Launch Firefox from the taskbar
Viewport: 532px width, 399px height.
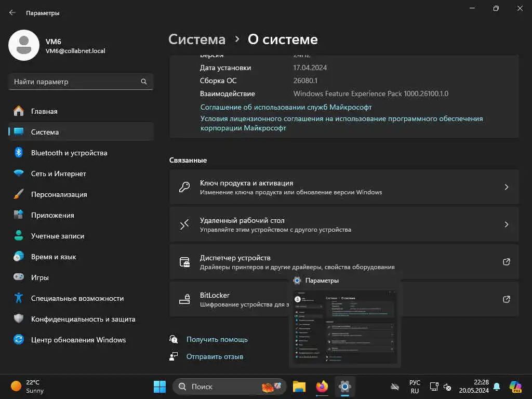[x=322, y=387]
